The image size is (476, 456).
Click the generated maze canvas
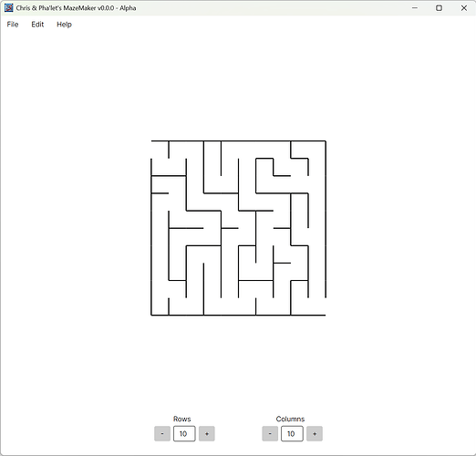(x=238, y=228)
